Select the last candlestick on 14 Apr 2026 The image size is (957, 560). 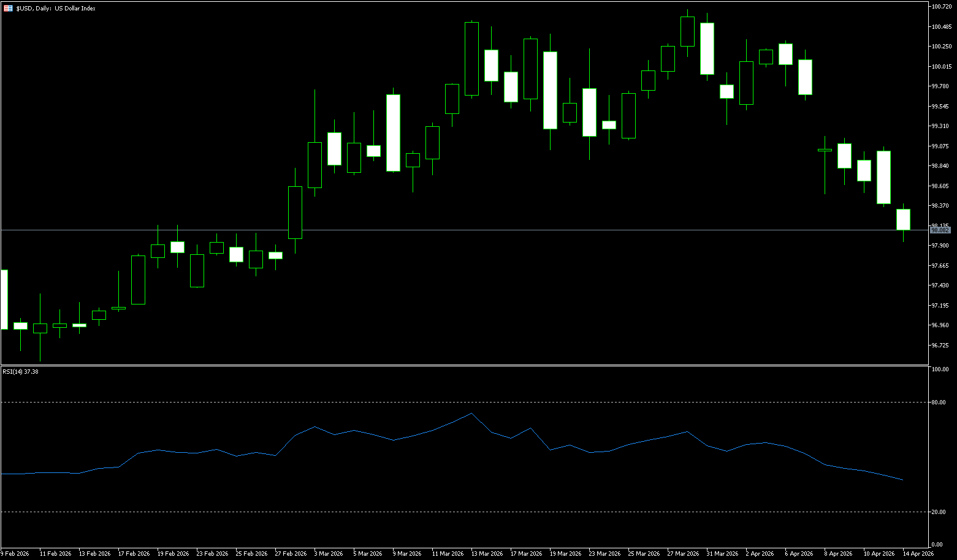tap(903, 219)
